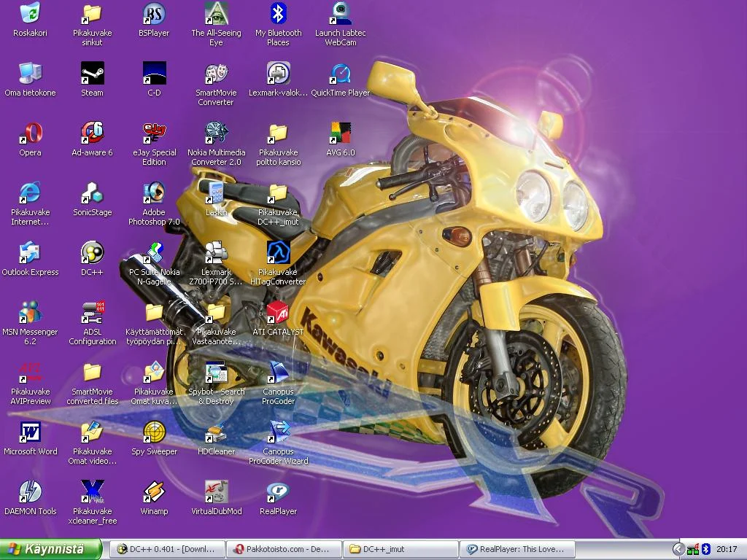Select the BSPlayer desktop icon

(x=154, y=14)
